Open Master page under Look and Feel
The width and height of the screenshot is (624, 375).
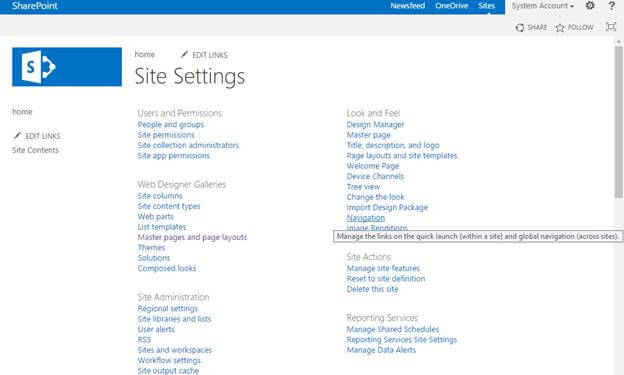(369, 135)
